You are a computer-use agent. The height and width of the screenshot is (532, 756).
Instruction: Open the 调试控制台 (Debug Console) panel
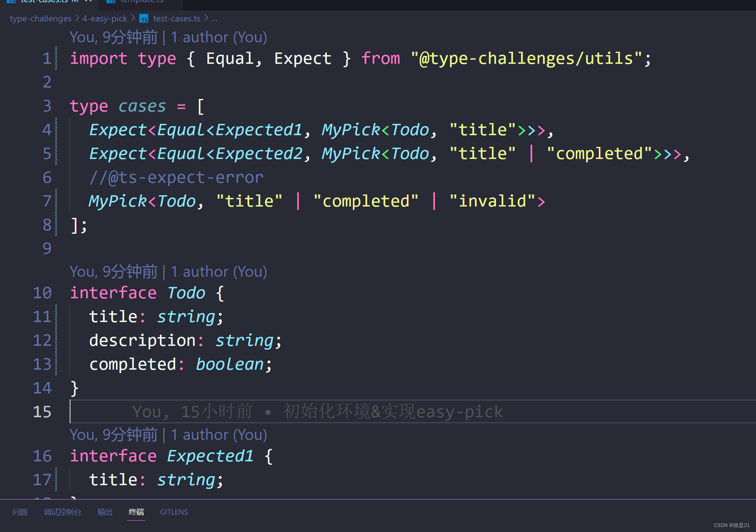coord(63,512)
